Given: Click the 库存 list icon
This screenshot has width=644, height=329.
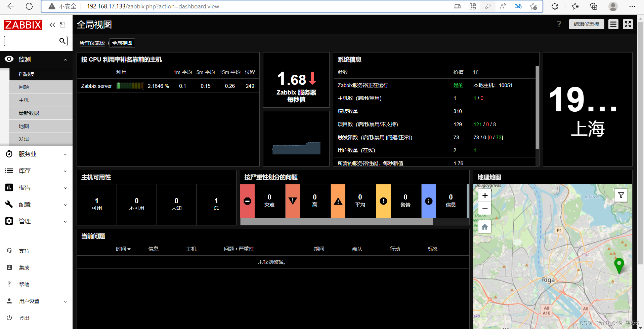Looking at the screenshot, I should (x=9, y=171).
